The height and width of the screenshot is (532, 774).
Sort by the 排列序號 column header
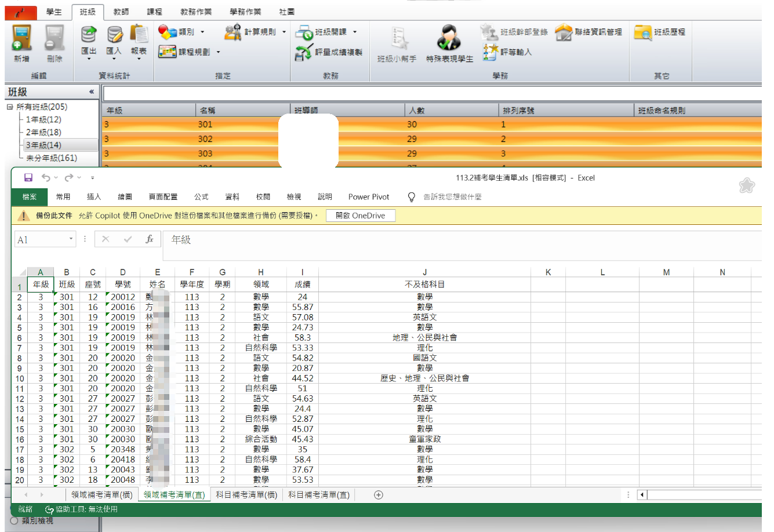[566, 110]
